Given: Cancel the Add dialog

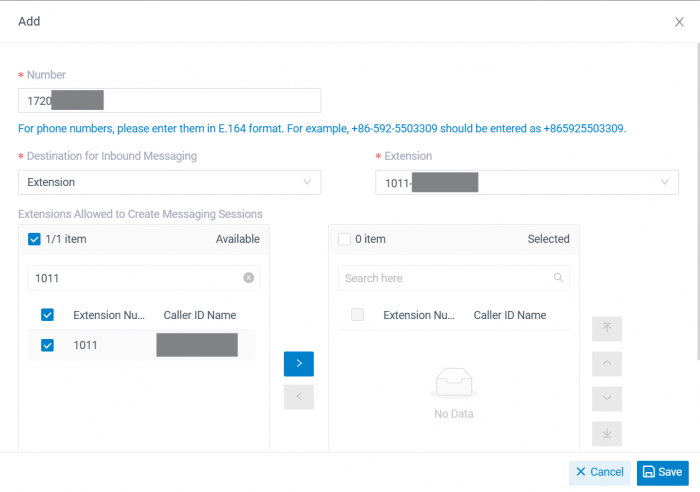Looking at the screenshot, I should click(x=600, y=472).
